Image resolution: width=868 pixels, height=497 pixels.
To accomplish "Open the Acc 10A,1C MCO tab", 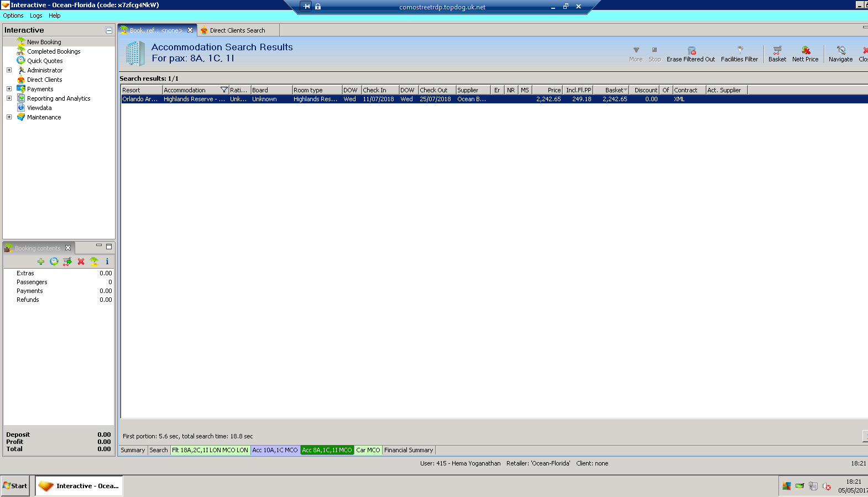I will [x=275, y=450].
